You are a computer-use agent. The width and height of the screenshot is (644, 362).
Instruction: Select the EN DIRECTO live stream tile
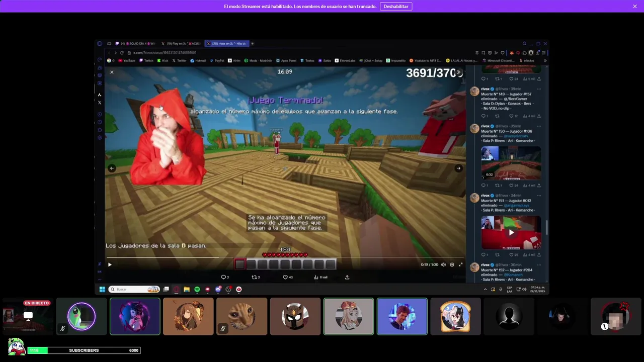pos(28,316)
